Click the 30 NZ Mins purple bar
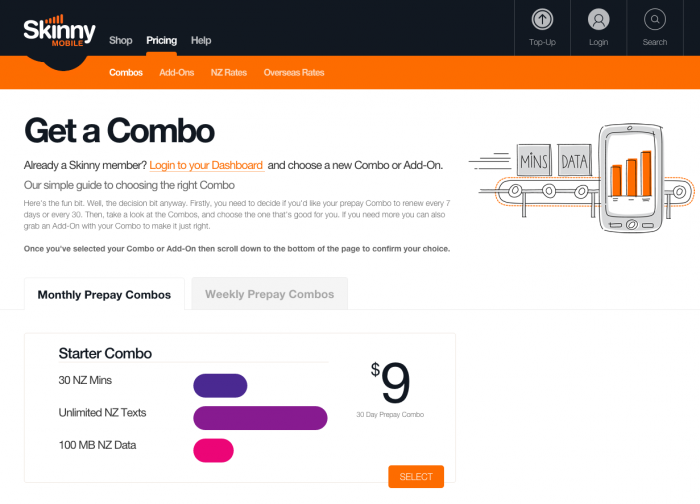The width and height of the screenshot is (700, 504). [220, 386]
